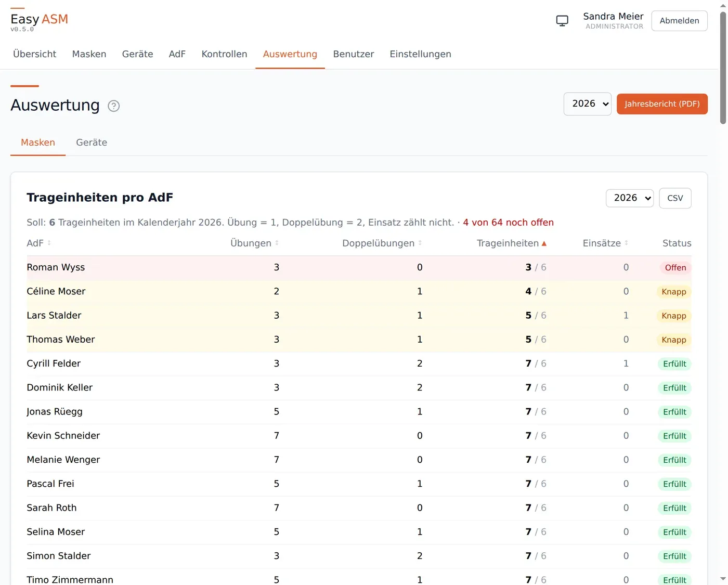Image resolution: width=728 pixels, height=585 pixels.
Task: Select the Auswertung navigation item
Action: (x=290, y=54)
